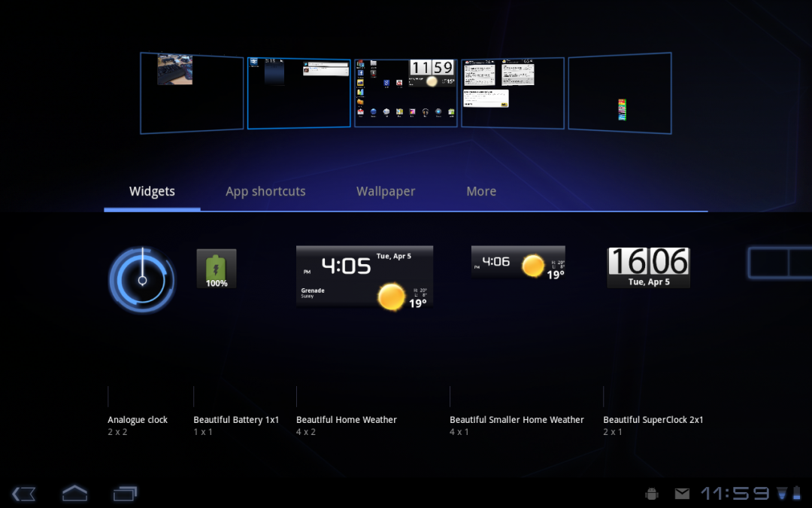812x508 pixels.
Task: Open the Recent apps icon
Action: tap(125, 493)
